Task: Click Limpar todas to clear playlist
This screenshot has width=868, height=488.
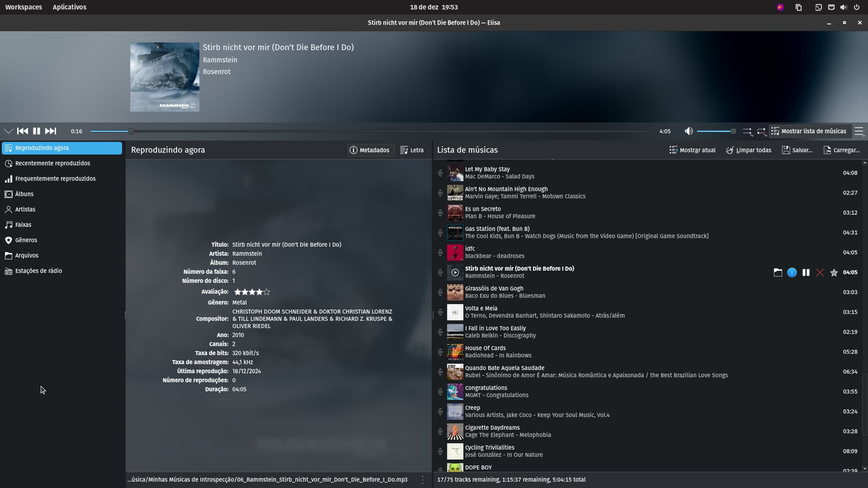Action: (x=749, y=150)
